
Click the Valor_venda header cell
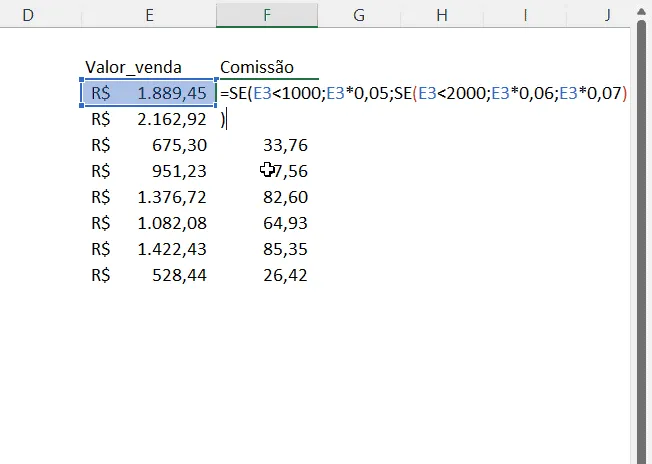click(149, 67)
